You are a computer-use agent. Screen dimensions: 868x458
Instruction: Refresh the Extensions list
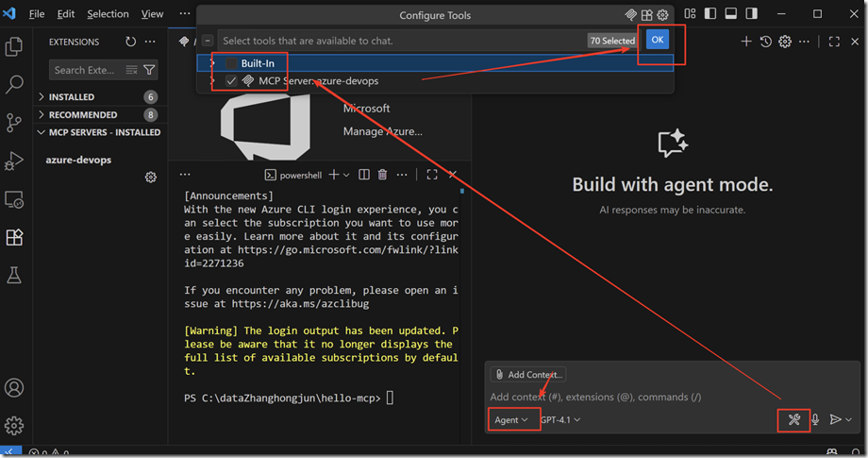pos(130,42)
